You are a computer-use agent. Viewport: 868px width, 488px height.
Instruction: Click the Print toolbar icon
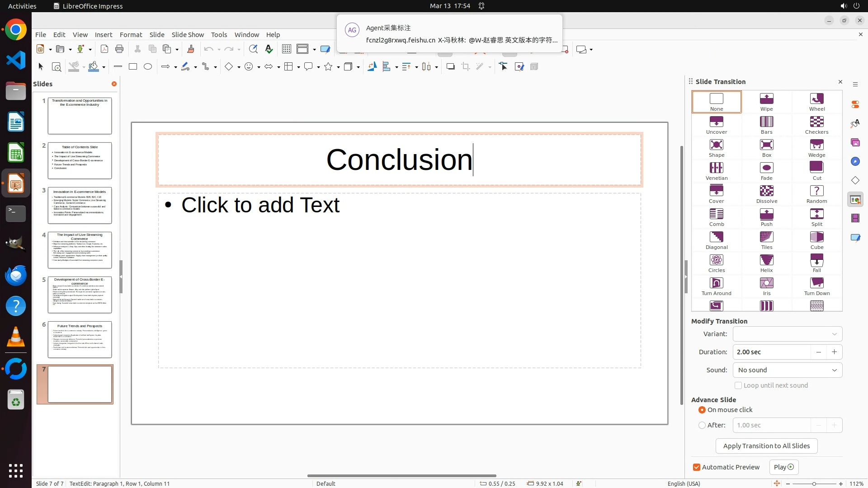119,49
